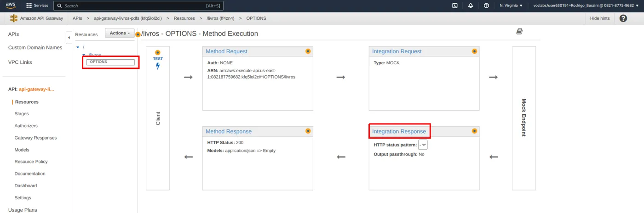Click the Method Response hint dot

pos(308,131)
